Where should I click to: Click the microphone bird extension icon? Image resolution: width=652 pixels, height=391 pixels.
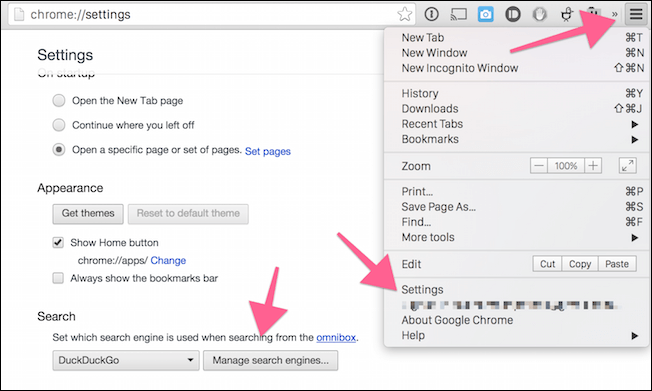click(567, 15)
